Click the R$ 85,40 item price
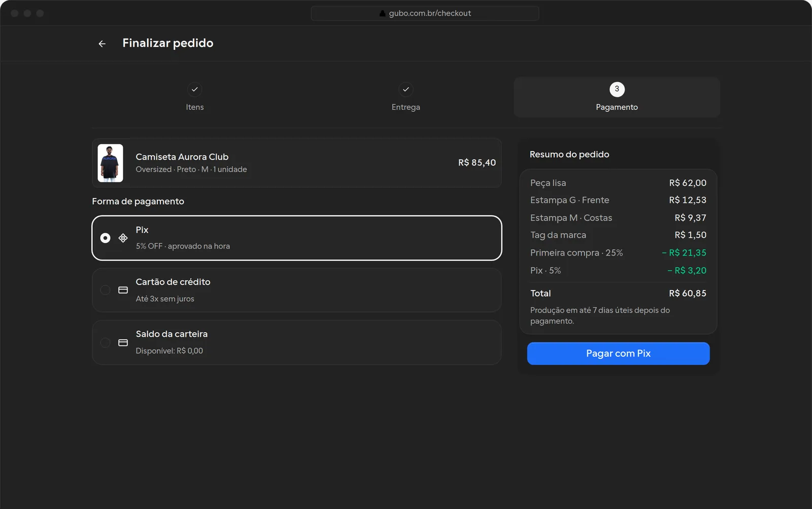 pos(477,163)
